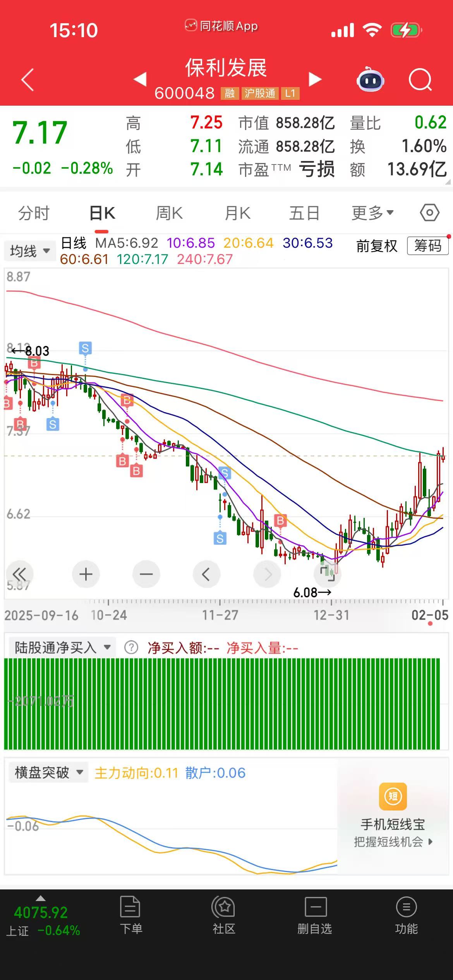Open chart settings hexagon icon

point(430,213)
